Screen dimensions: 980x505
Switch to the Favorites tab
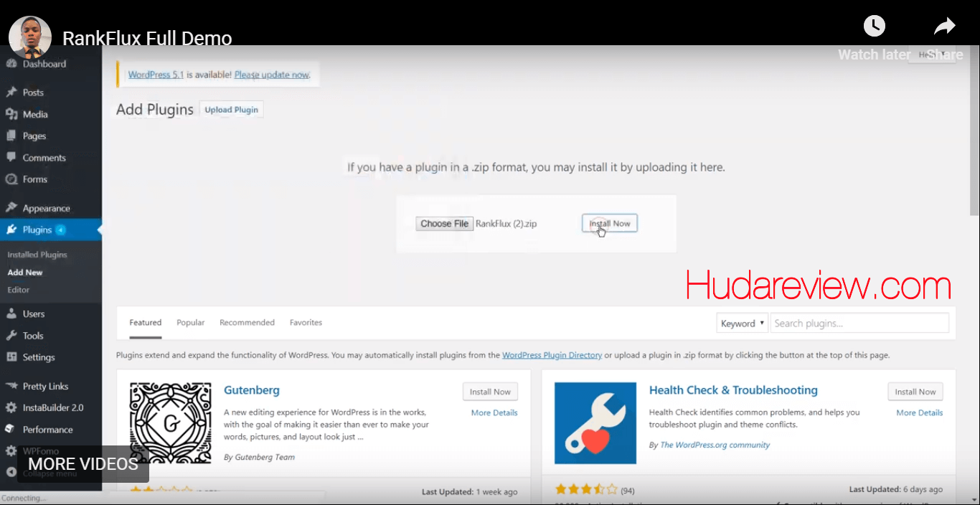click(x=306, y=323)
